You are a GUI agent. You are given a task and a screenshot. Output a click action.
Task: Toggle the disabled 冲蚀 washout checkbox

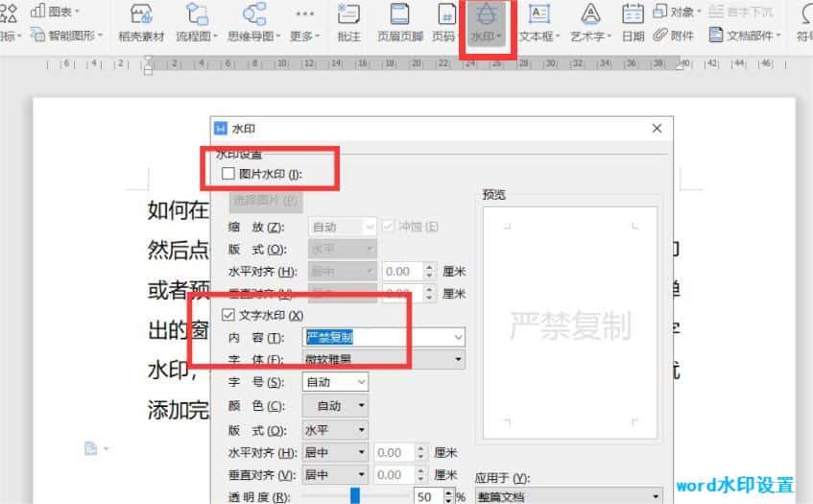pos(388,226)
